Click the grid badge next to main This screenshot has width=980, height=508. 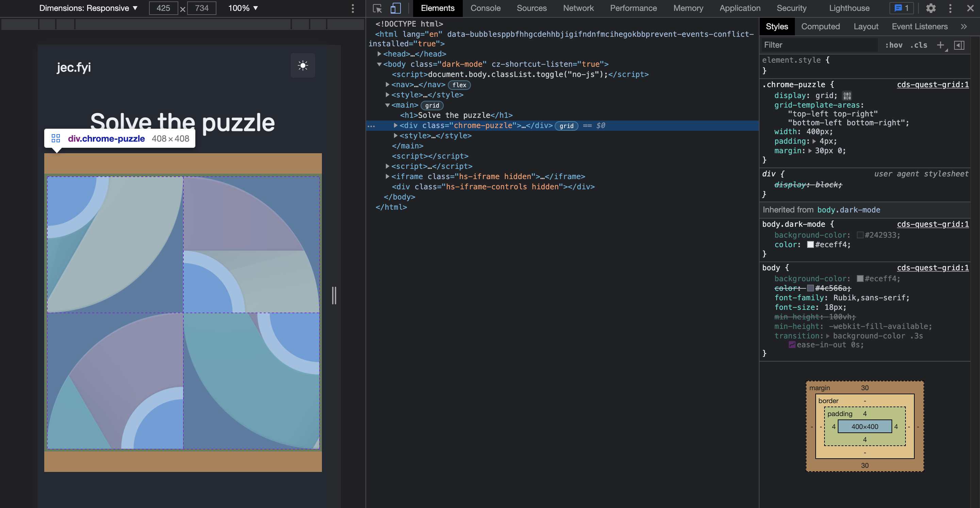click(432, 106)
